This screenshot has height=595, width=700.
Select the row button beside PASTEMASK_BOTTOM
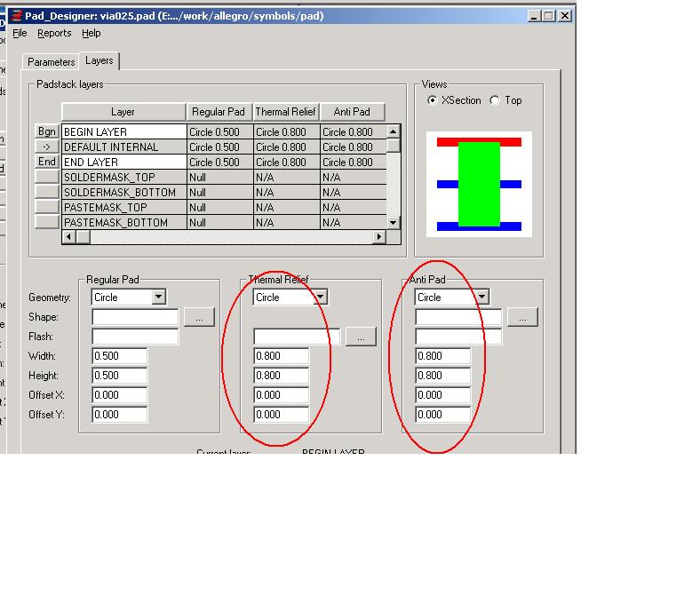(x=47, y=222)
